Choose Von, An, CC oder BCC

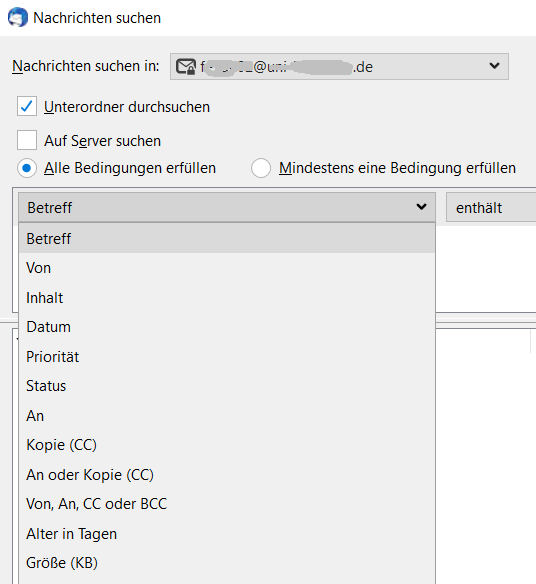point(227,504)
